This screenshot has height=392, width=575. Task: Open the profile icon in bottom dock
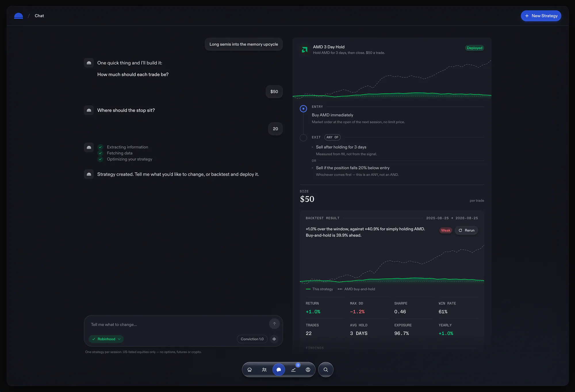click(308, 370)
